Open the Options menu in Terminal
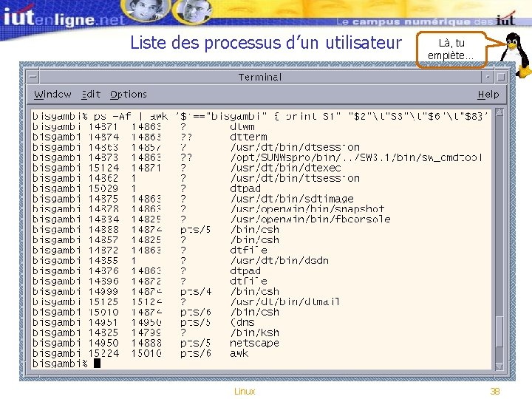 [129, 95]
